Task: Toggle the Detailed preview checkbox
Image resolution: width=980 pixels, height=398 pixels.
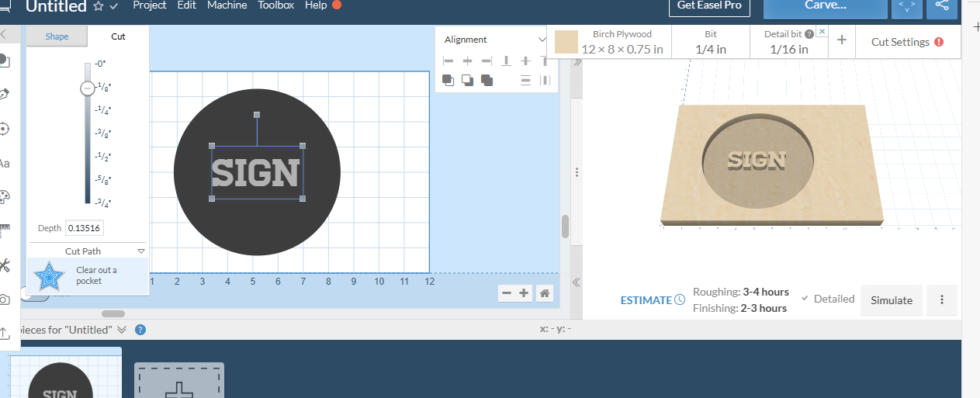Action: 805,299
